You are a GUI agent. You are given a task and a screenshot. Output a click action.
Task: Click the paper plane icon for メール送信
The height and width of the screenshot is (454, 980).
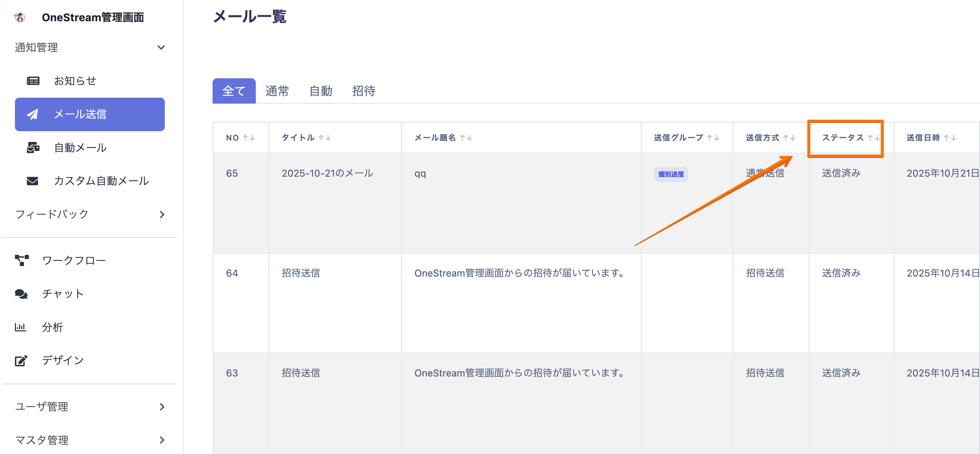[33, 114]
